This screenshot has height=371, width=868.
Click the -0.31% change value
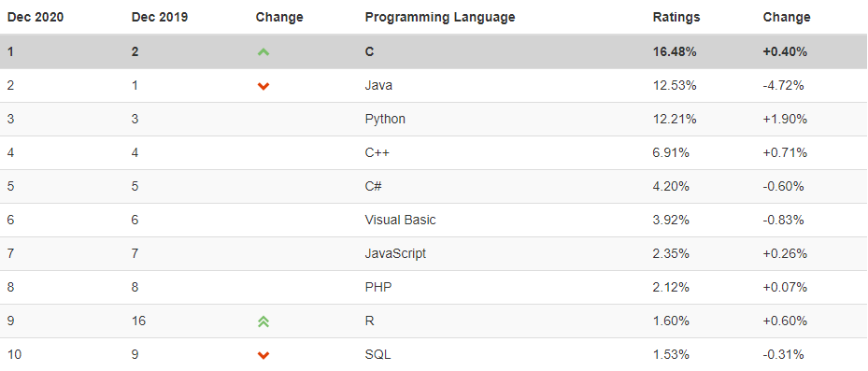click(783, 355)
